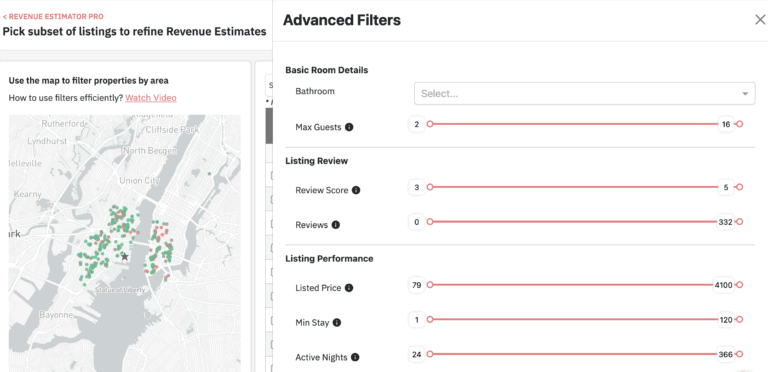The height and width of the screenshot is (372, 768).
Task: Click the Max Guests info icon
Action: pyautogui.click(x=349, y=127)
